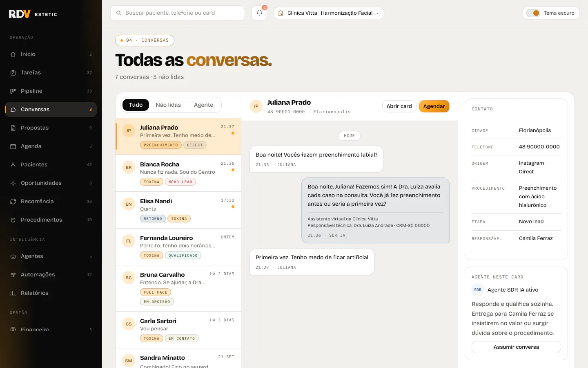
Task: Click message 'Primeira vez. Tenho medo de ficar artificial'
Action: 312,262
